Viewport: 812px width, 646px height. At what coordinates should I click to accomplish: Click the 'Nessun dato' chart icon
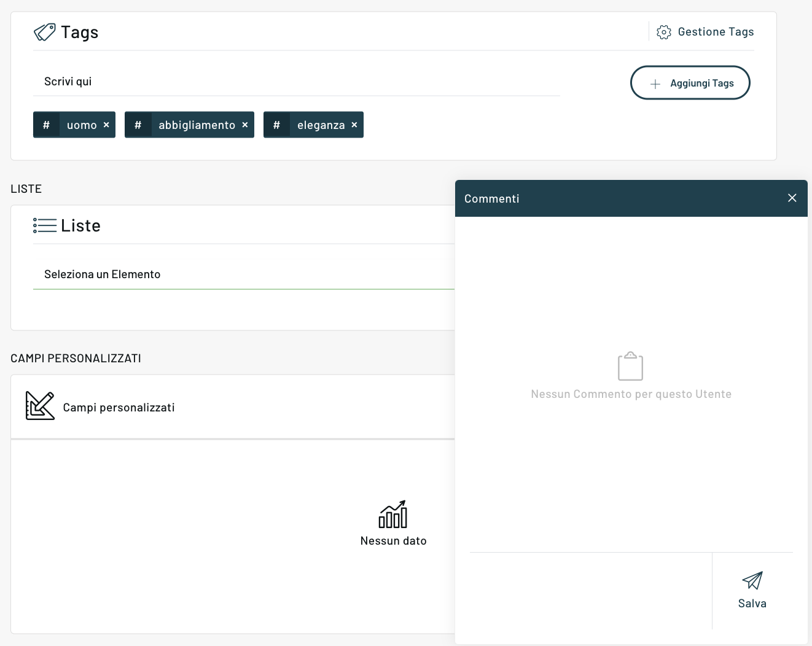[x=393, y=514]
